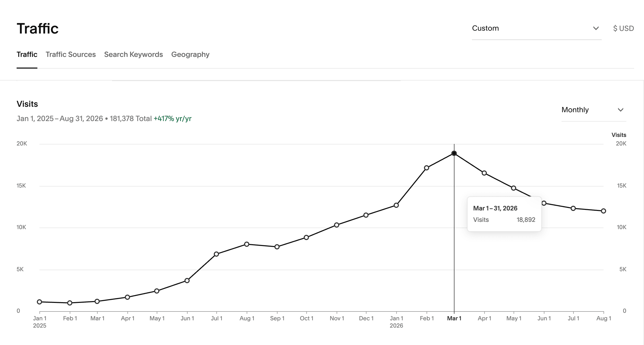644x345 pixels.
Task: Click the Traffic page heading
Action: (38, 29)
